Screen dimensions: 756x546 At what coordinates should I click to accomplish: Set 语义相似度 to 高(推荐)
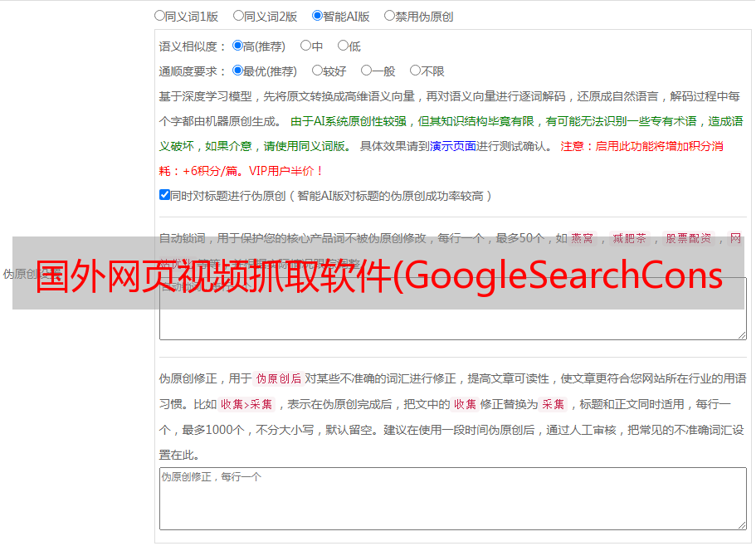click(237, 46)
